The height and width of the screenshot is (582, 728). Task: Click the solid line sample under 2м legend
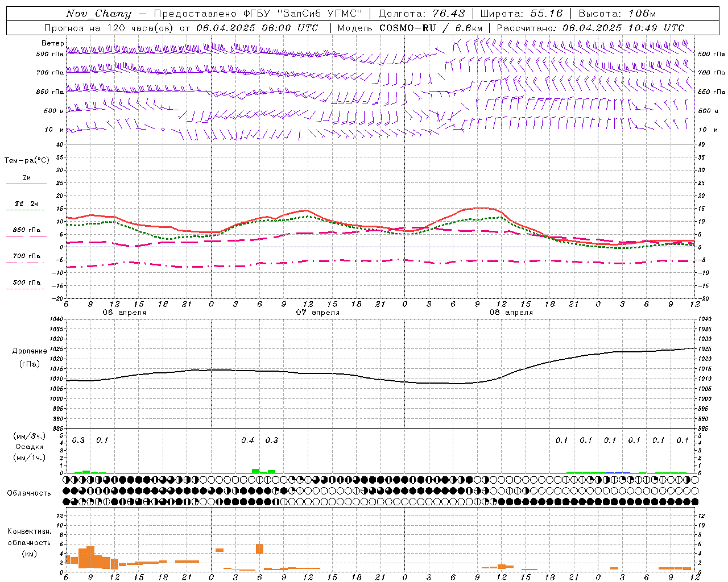click(x=26, y=184)
